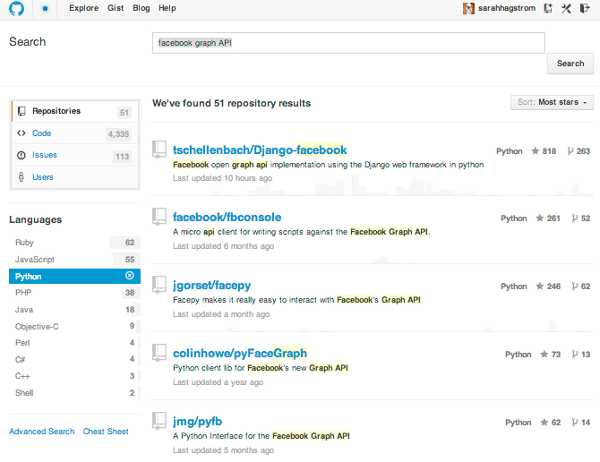600x462 pixels.
Task: Open Gist in top navigation
Action: pyautogui.click(x=116, y=8)
